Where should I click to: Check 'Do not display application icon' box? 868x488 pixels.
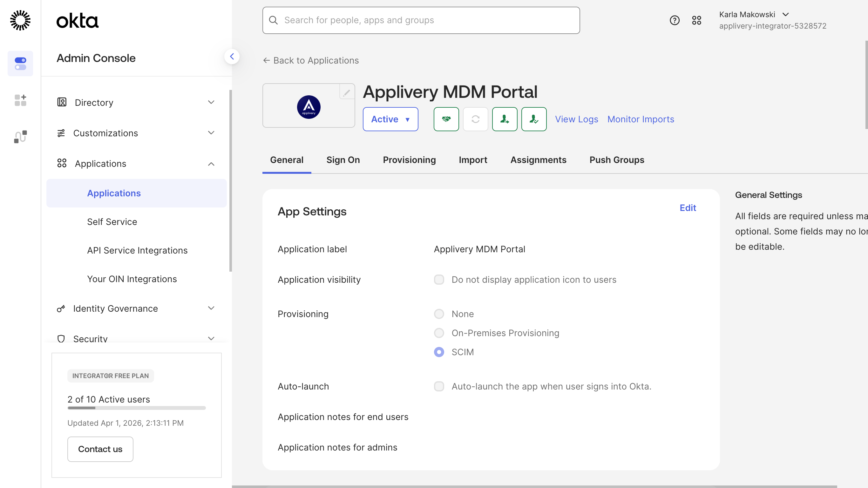pos(439,279)
